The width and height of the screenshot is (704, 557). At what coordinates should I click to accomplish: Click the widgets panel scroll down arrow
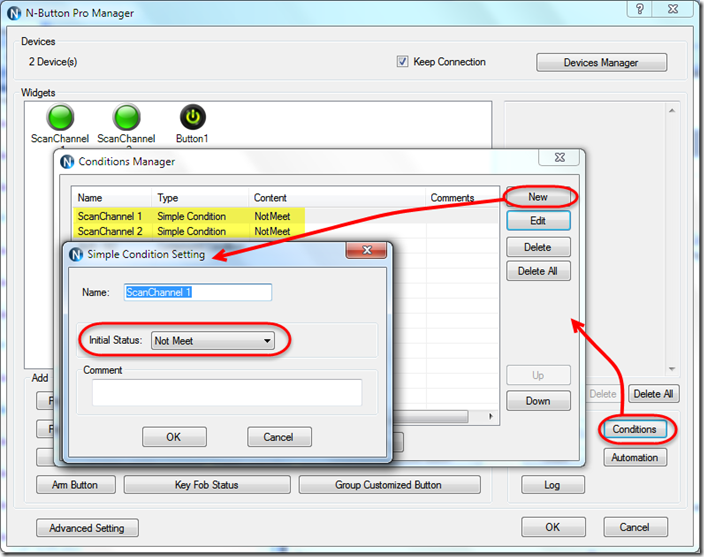(x=672, y=369)
